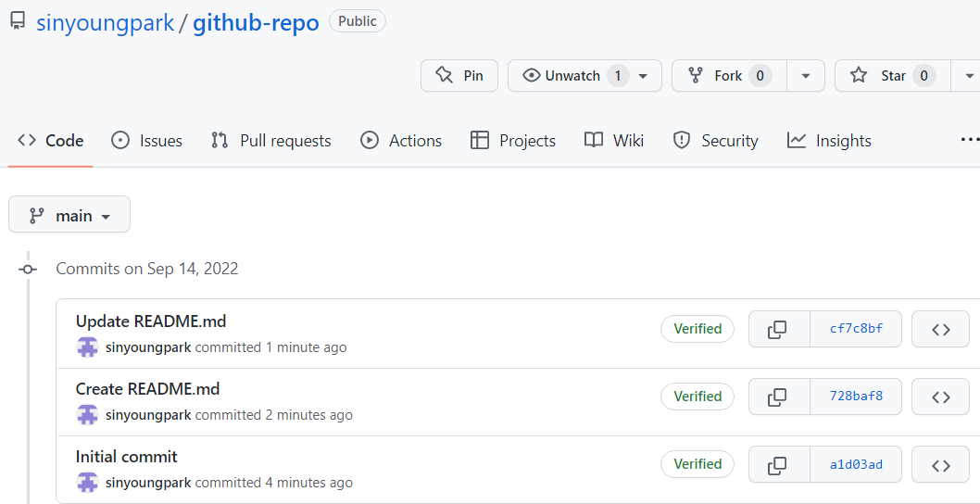The height and width of the screenshot is (504, 980).
Task: Switch to the Projects tab
Action: (x=513, y=141)
